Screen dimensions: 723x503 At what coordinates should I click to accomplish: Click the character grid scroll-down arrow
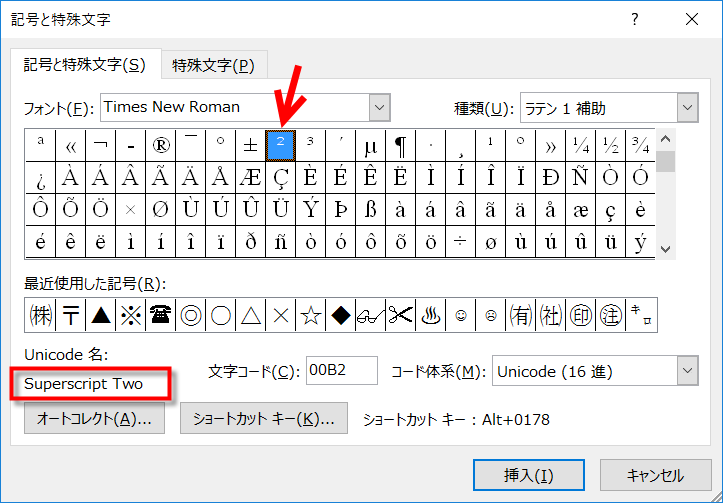[x=666, y=250]
